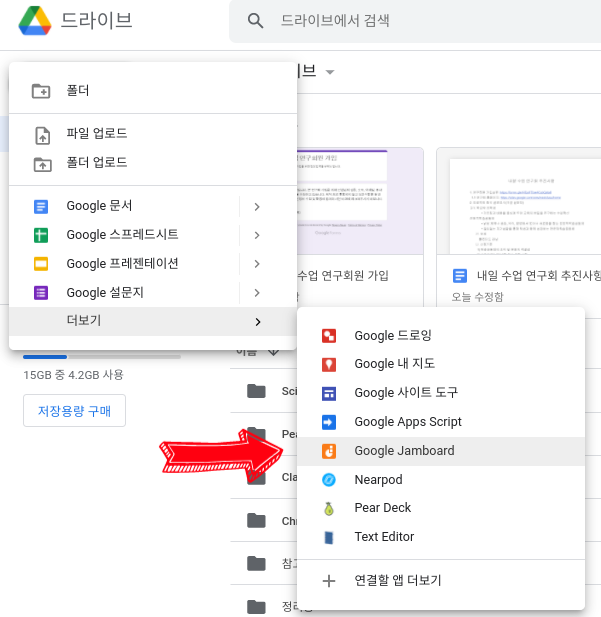Viewport: 601px width, 617px height.
Task: Choose 폴더 업로드 option
Action: coord(153,163)
